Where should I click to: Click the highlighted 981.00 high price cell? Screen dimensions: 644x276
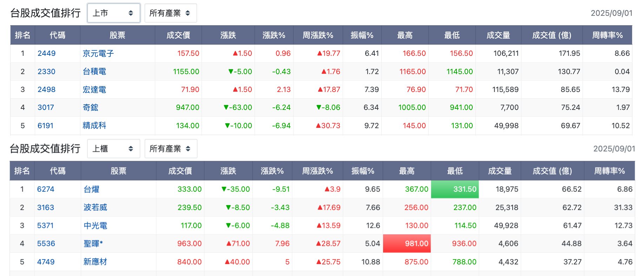pos(407,244)
